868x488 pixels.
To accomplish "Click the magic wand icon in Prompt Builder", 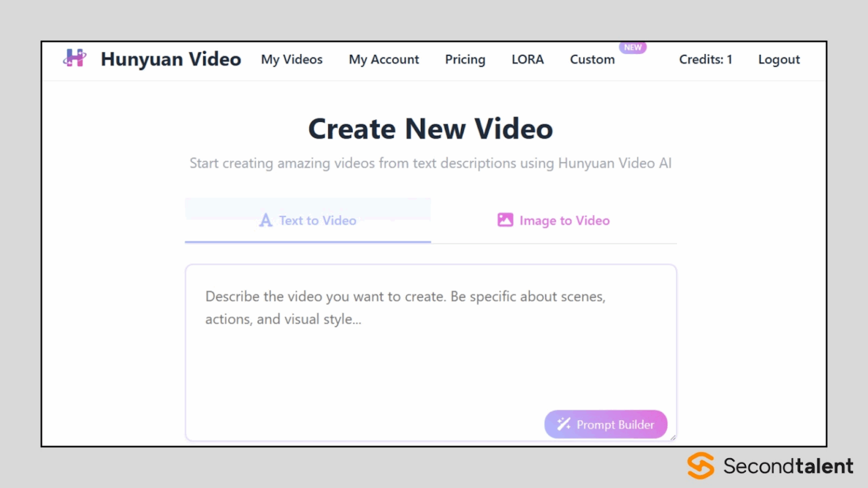I will [563, 424].
